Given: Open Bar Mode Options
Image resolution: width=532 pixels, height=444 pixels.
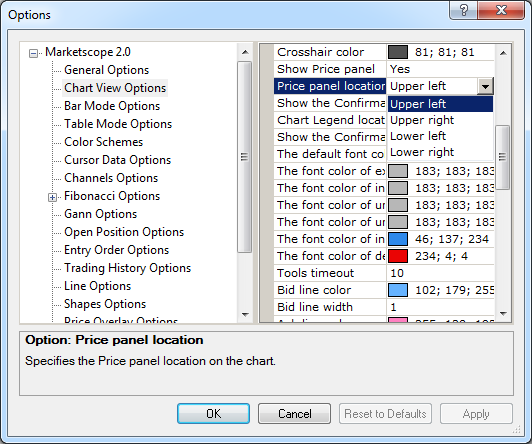Looking at the screenshot, I should [112, 106].
